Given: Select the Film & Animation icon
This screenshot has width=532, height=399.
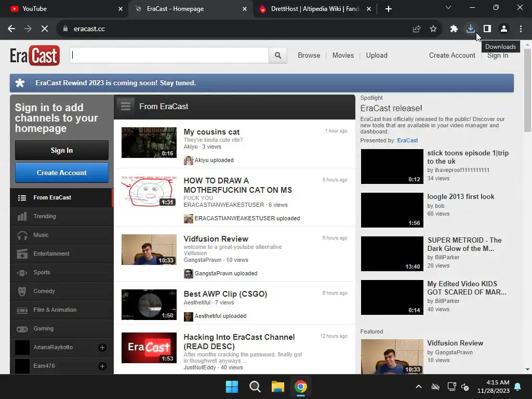Looking at the screenshot, I should 22,310.
